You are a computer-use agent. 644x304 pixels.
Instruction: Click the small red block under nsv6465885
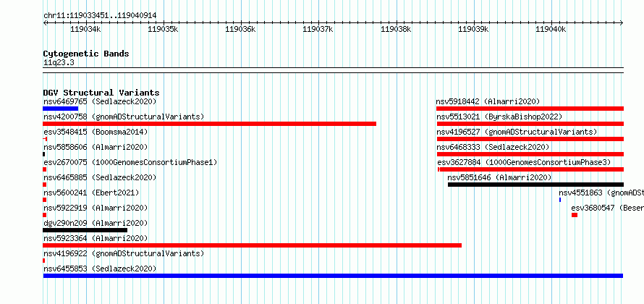pyautogui.click(x=45, y=185)
